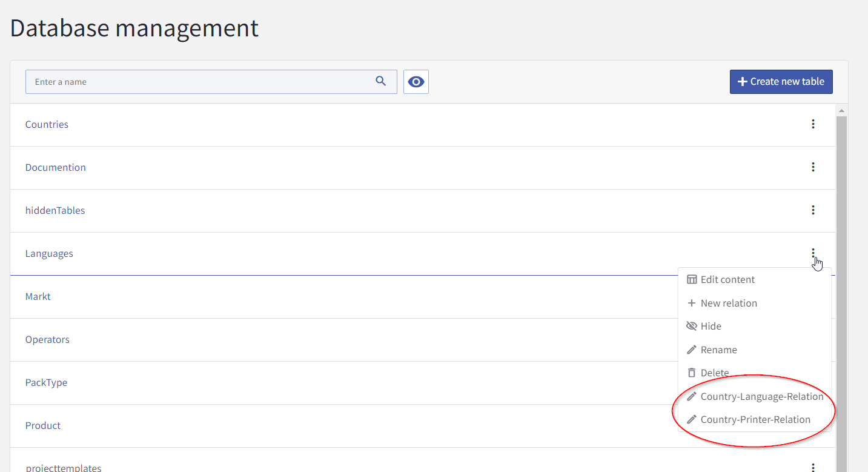The image size is (868, 472).
Task: Click into the Enter a name search field
Action: [x=200, y=82]
